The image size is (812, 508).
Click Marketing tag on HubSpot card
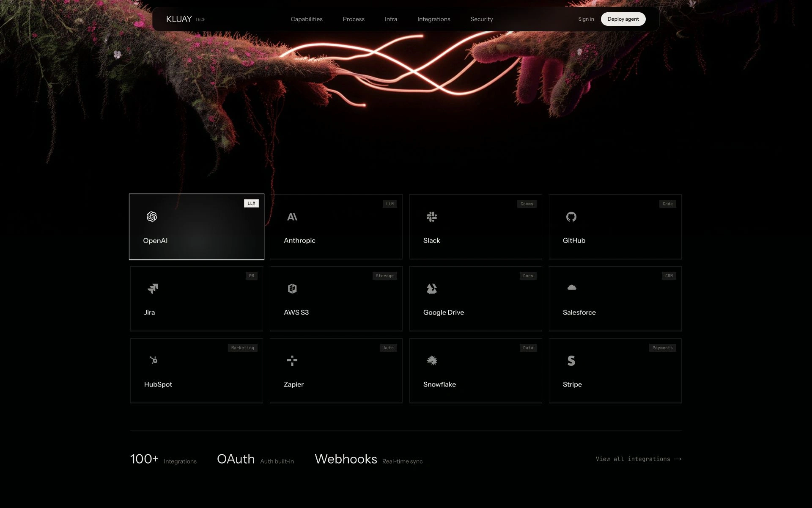243,348
